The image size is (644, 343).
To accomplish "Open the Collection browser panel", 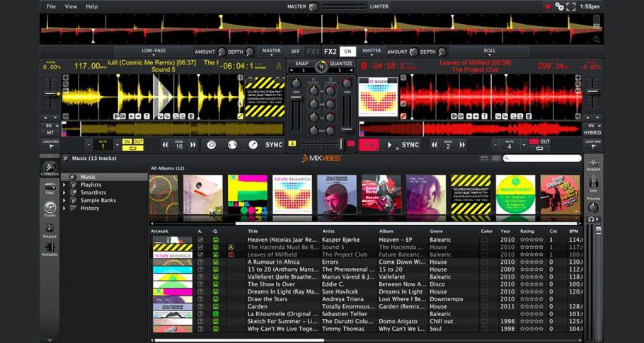I will tap(50, 168).
